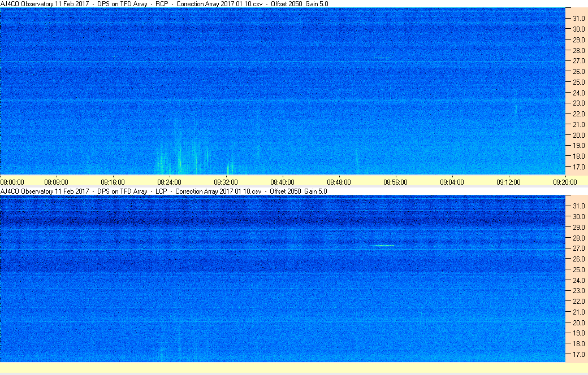588x375 pixels.
Task: Click the 25.0 frequency label in LCP panel
Action: click(578, 269)
